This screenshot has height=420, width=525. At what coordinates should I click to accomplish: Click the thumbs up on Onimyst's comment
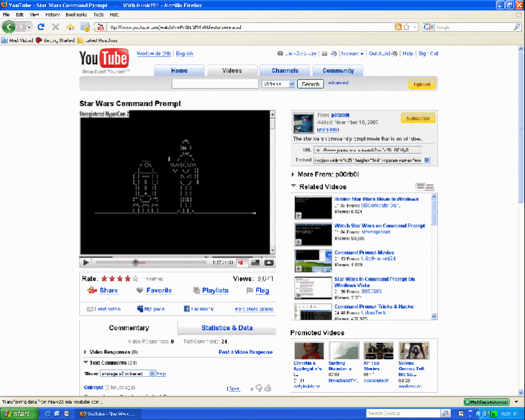[x=268, y=388]
